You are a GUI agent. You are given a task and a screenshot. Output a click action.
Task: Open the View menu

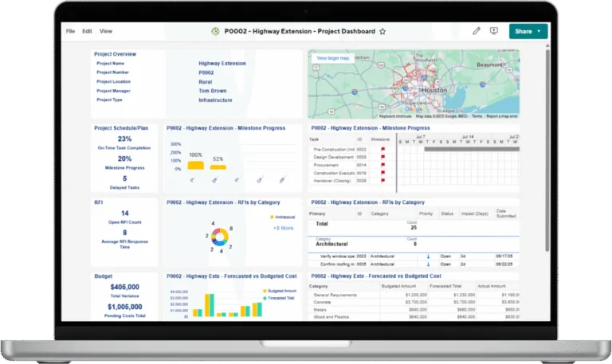106,31
